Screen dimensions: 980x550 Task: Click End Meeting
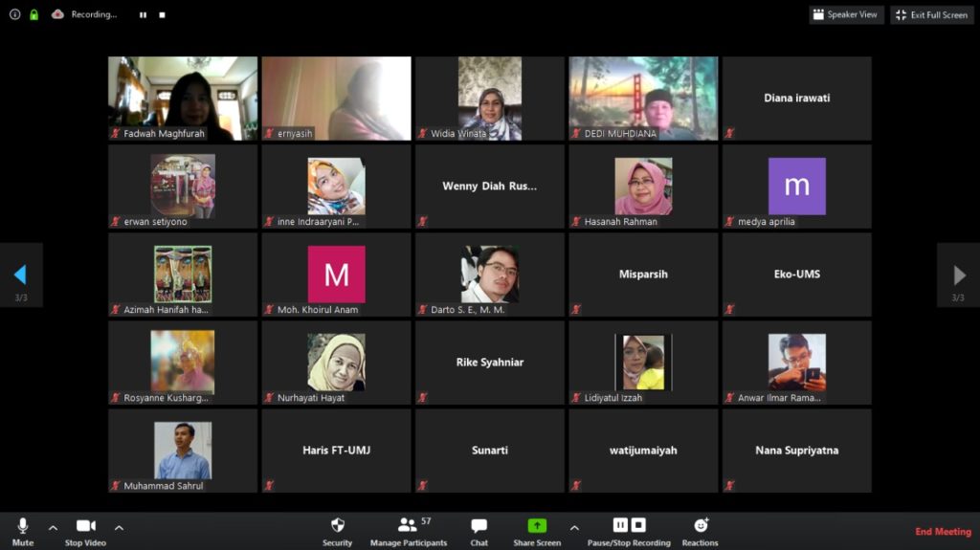[x=943, y=531]
